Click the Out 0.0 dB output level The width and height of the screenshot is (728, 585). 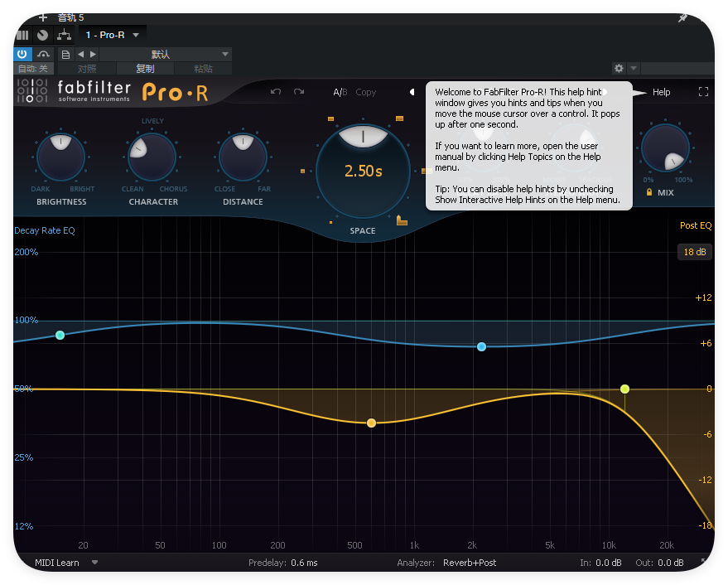pos(670,563)
